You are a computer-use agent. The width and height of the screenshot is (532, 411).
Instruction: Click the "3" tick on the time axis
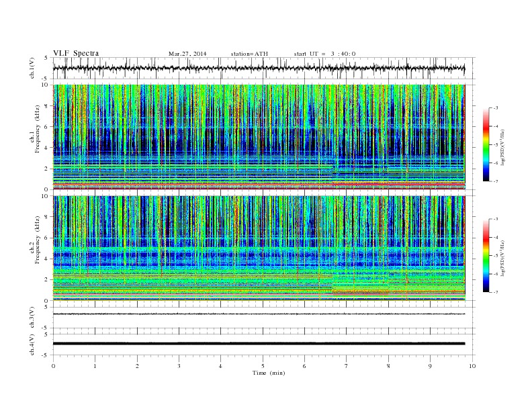(x=179, y=366)
